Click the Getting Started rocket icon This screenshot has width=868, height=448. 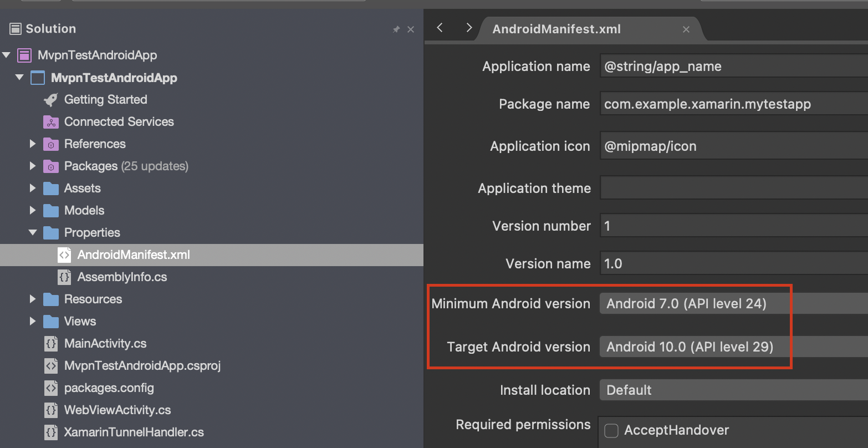50,100
